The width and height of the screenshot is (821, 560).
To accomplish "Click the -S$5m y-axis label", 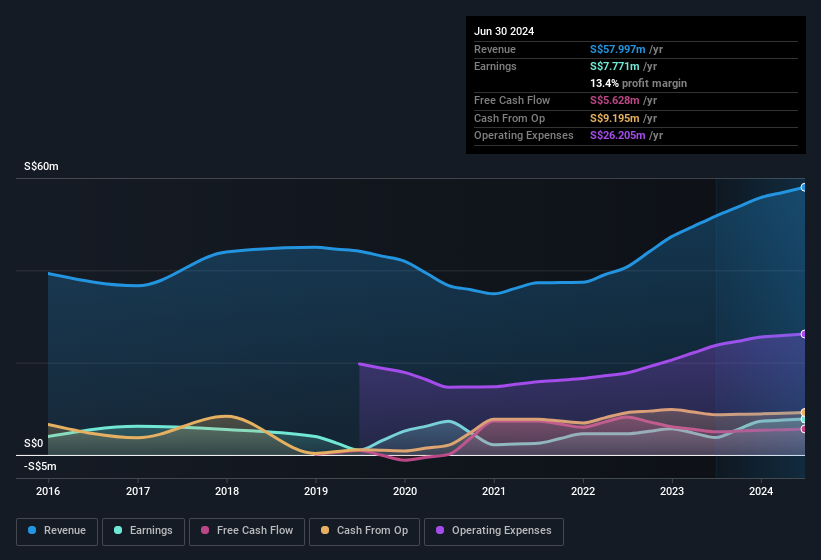I will pos(40,466).
